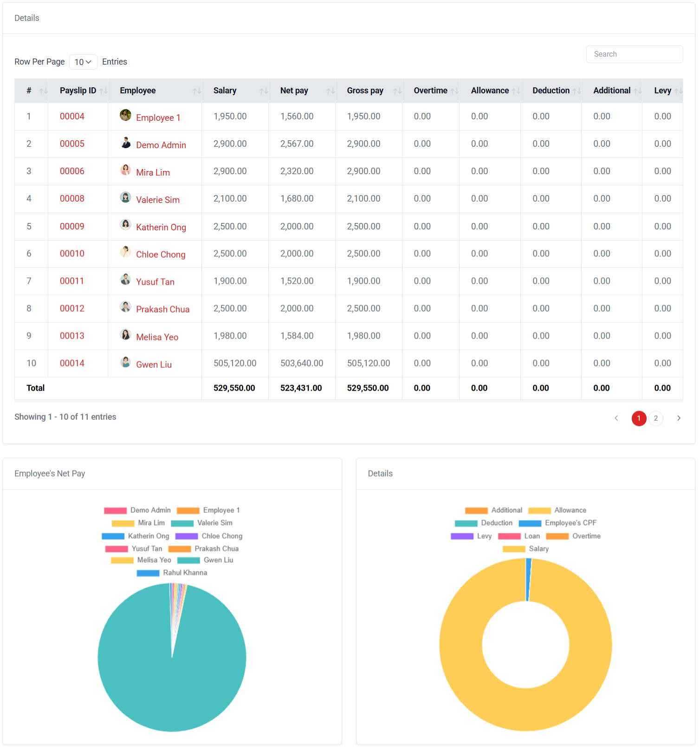Click Mira Lim's avatar picture
Image resolution: width=700 pixels, height=751 pixels.
tap(125, 170)
